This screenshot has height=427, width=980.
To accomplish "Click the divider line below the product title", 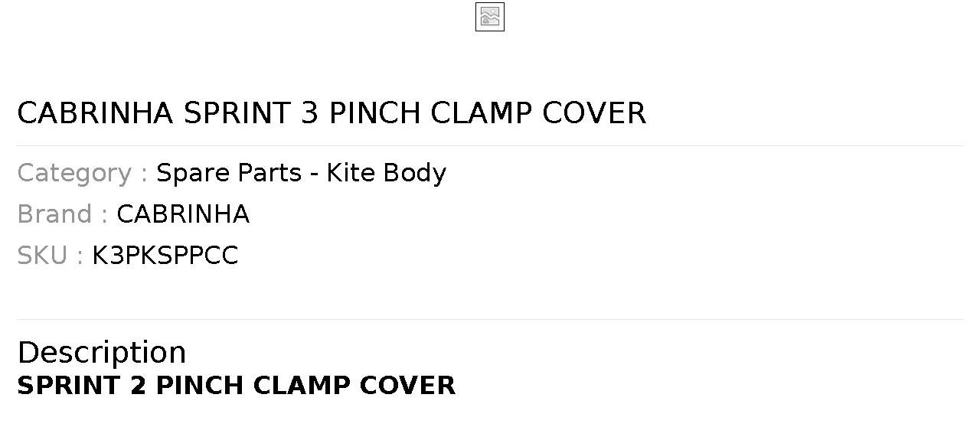I will tap(490, 145).
